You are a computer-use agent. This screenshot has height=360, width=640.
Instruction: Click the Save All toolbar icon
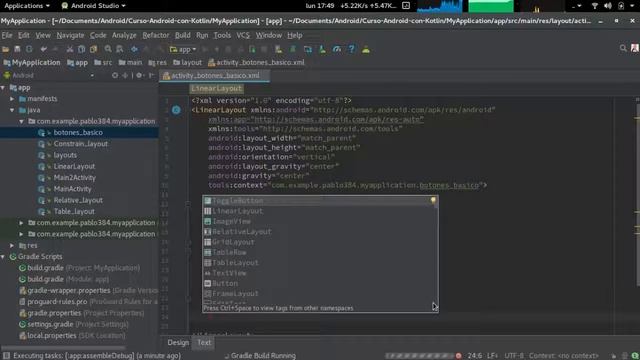pos(17,49)
